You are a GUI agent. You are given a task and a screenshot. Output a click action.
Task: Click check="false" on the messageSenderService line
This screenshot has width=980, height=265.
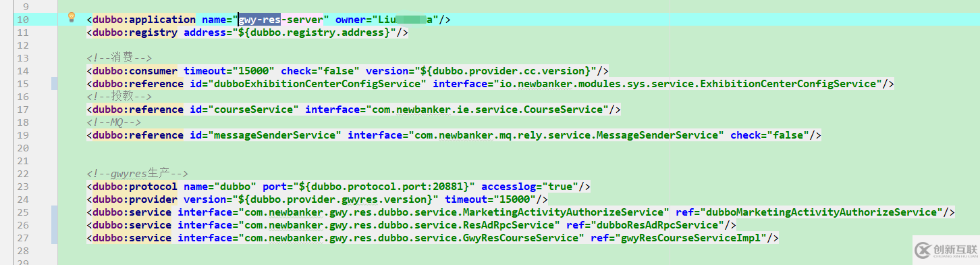coord(770,135)
